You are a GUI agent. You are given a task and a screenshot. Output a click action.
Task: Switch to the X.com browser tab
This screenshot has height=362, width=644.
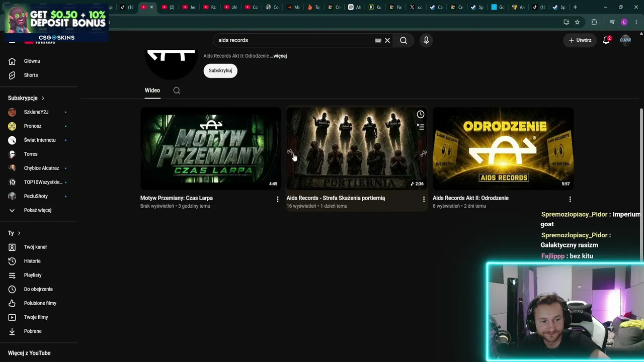click(416, 7)
